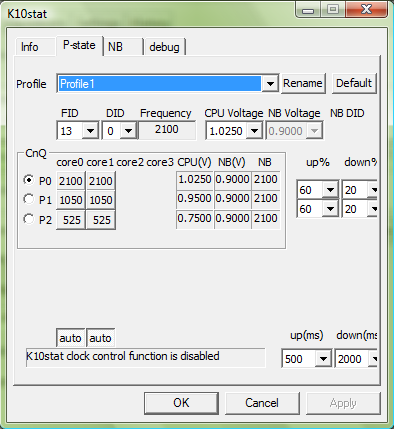Open the down(ms) dropdown showing 2000
This screenshot has height=429, width=394.
pyautogui.click(x=356, y=359)
